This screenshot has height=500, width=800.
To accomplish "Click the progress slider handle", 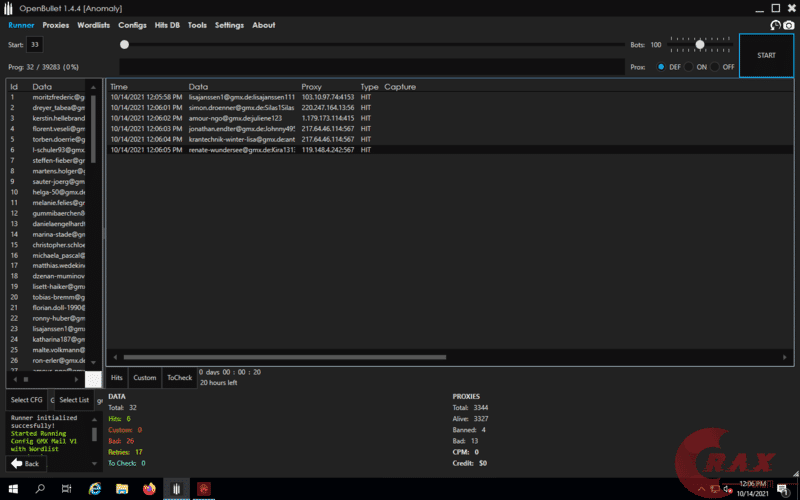I will pos(124,44).
